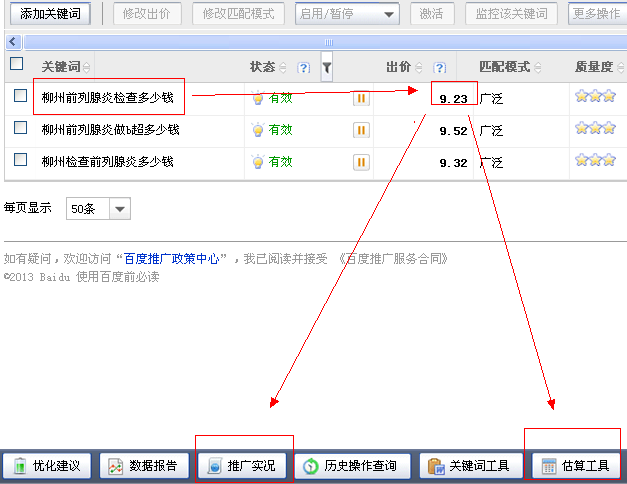Check the box for 柳州前列腺炎检查多少钱
627x484 pixels.
coord(20,96)
